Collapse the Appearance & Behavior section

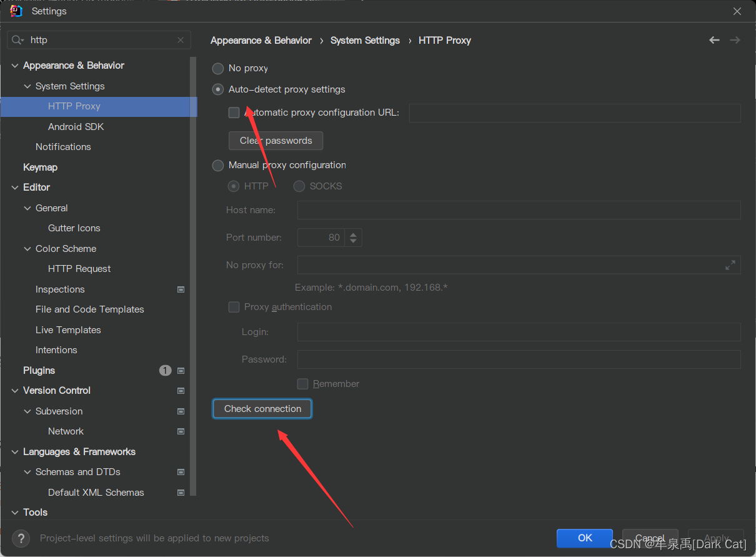[15, 66]
